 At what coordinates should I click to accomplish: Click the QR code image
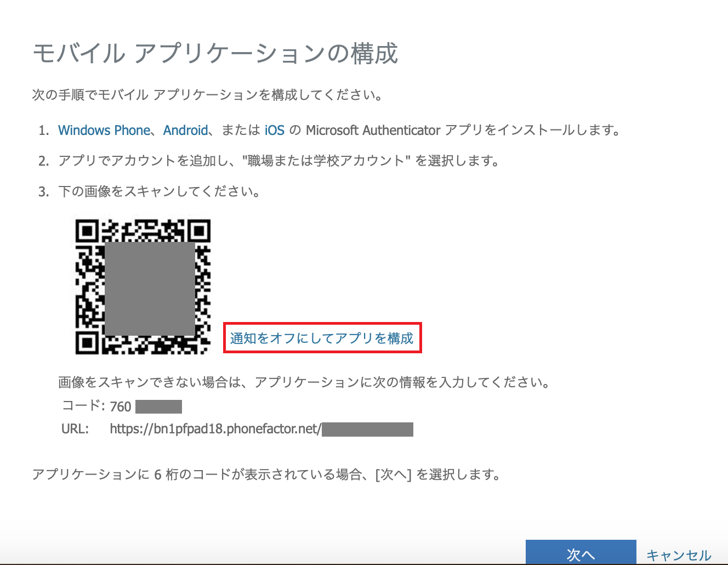coord(143,286)
